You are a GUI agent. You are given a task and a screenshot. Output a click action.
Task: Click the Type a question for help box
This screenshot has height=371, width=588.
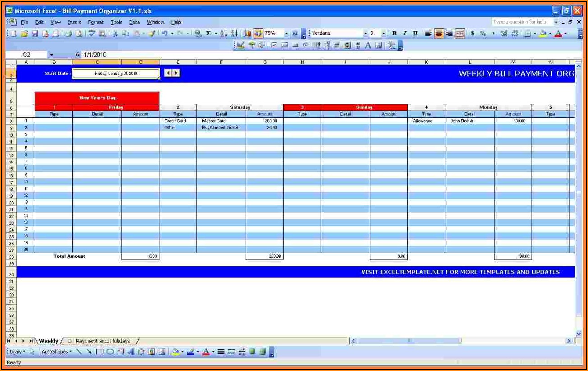pyautogui.click(x=522, y=22)
